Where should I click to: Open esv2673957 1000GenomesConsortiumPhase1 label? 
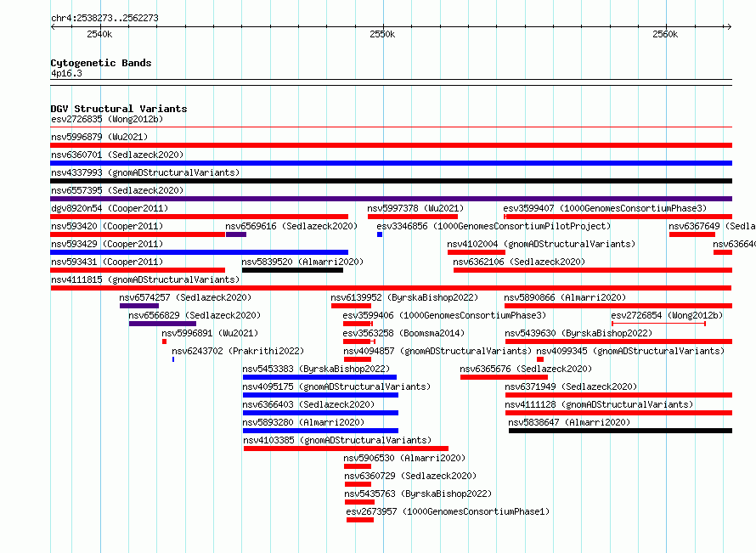pos(448,511)
